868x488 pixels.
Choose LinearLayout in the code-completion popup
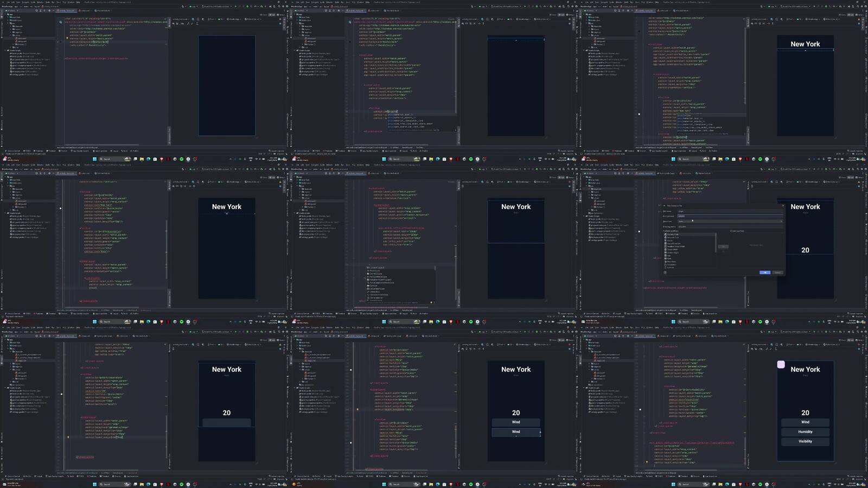pyautogui.click(x=401, y=268)
